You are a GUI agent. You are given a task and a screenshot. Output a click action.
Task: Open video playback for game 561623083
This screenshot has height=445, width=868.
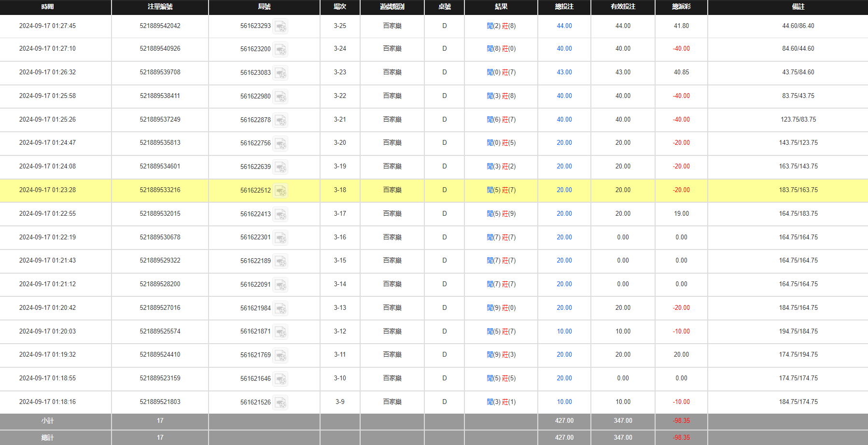(x=281, y=73)
